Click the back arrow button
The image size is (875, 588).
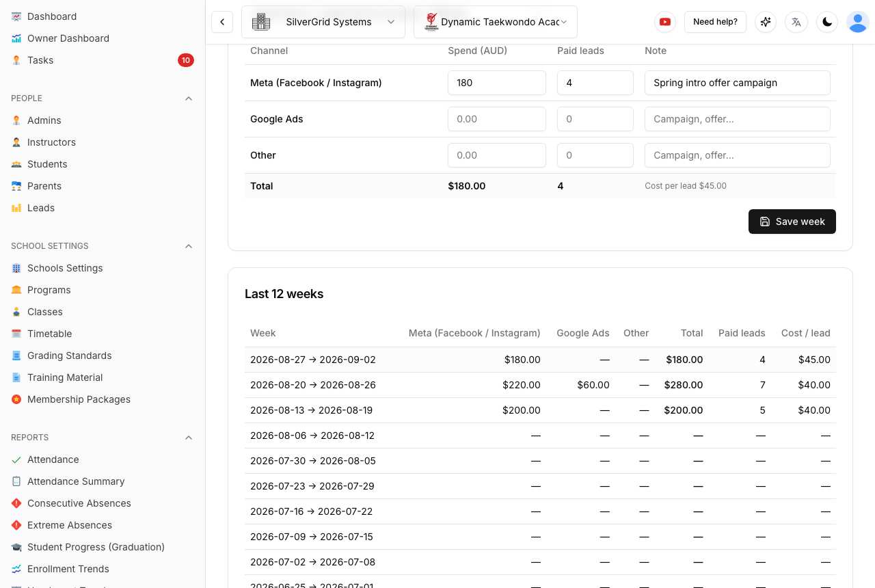point(222,22)
